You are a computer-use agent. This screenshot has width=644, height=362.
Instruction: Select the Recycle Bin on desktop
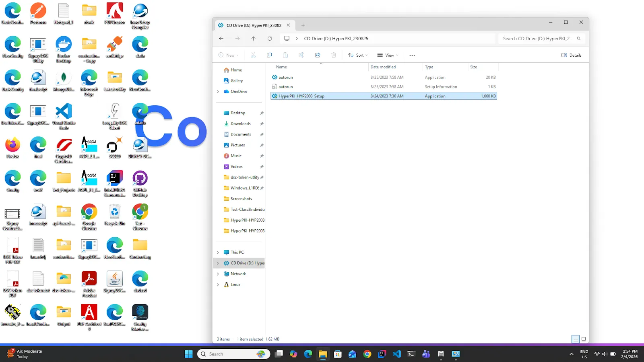115,215
